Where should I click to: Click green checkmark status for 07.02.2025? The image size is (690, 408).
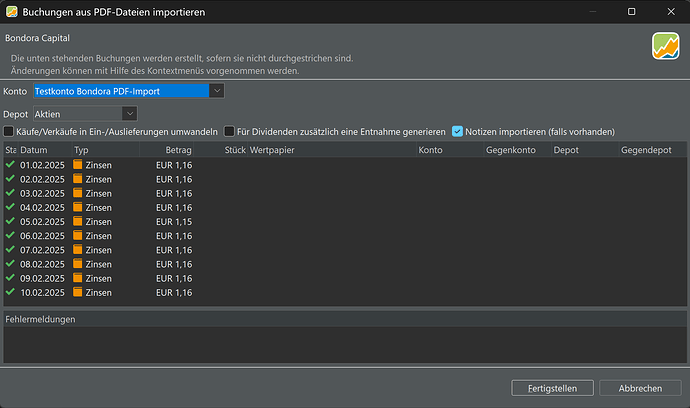[10, 250]
